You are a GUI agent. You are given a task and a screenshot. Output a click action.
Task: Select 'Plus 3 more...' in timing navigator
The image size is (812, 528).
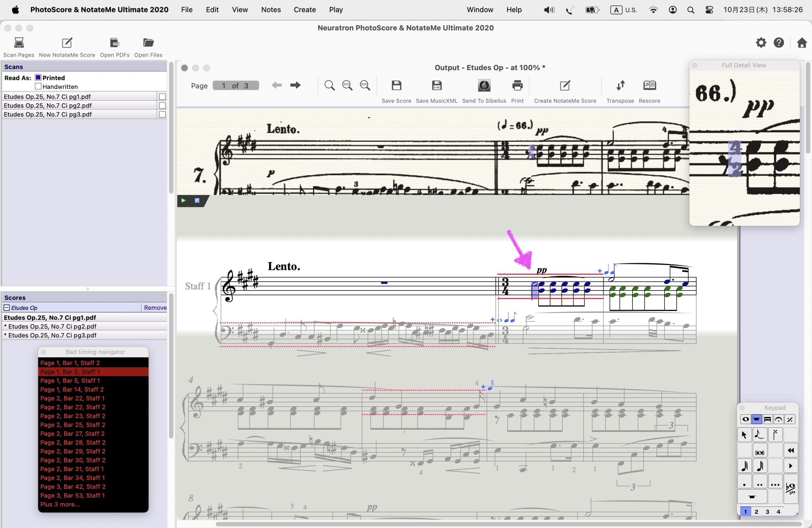tap(60, 504)
